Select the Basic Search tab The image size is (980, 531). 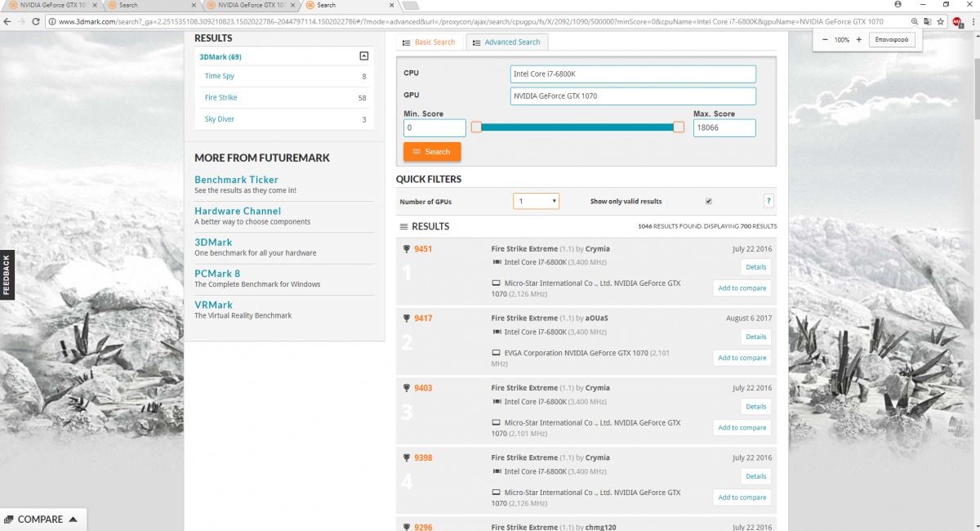430,42
